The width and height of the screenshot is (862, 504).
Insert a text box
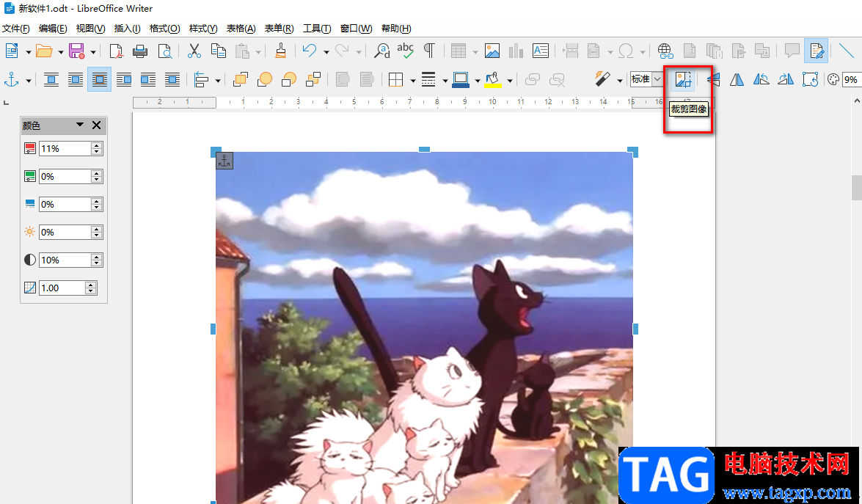pos(541,51)
